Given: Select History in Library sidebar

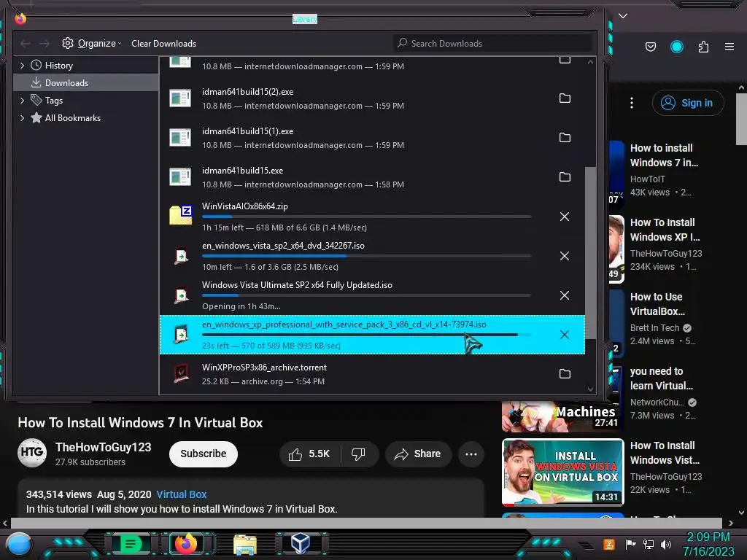Looking at the screenshot, I should coord(58,65).
